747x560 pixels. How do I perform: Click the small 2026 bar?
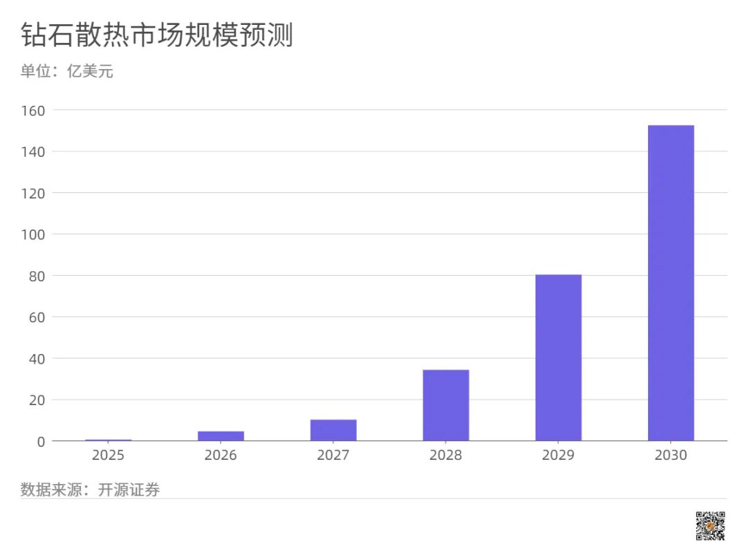tap(221, 436)
